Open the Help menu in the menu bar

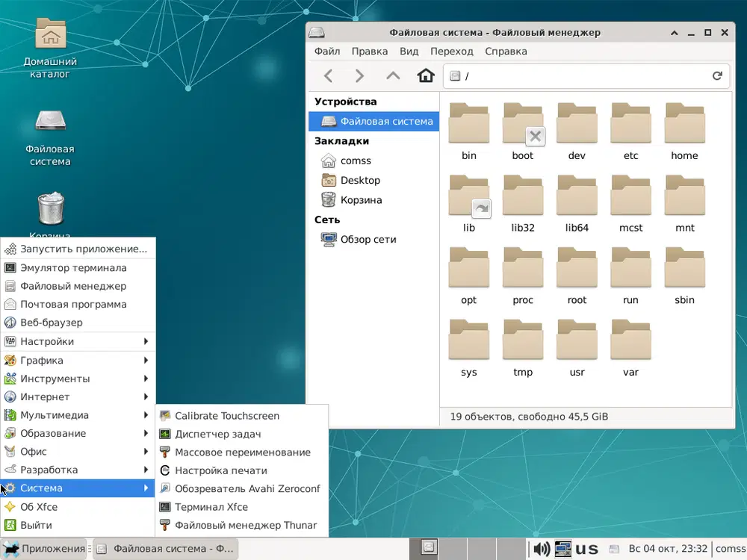[x=506, y=52]
